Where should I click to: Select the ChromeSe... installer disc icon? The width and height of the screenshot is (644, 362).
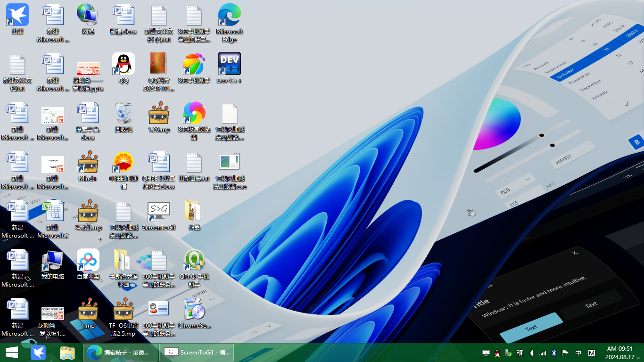[194, 313]
